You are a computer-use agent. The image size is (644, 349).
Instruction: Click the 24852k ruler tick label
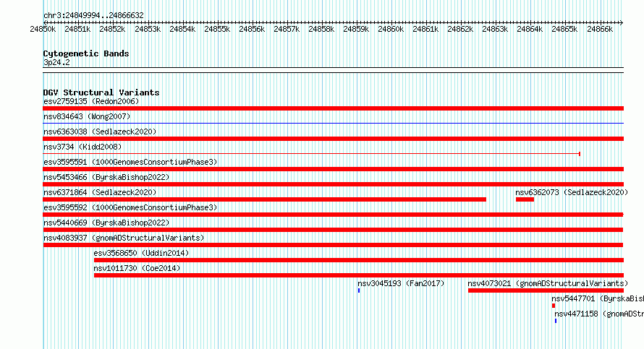113,29
